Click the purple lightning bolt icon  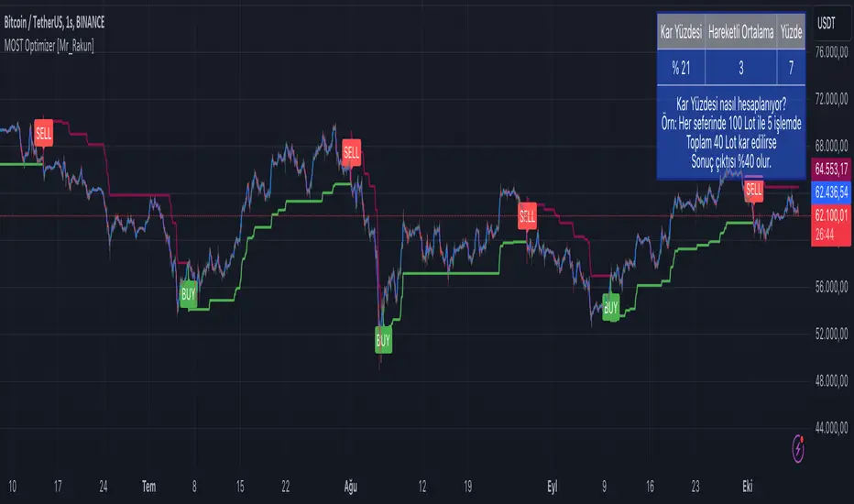pyautogui.click(x=798, y=448)
